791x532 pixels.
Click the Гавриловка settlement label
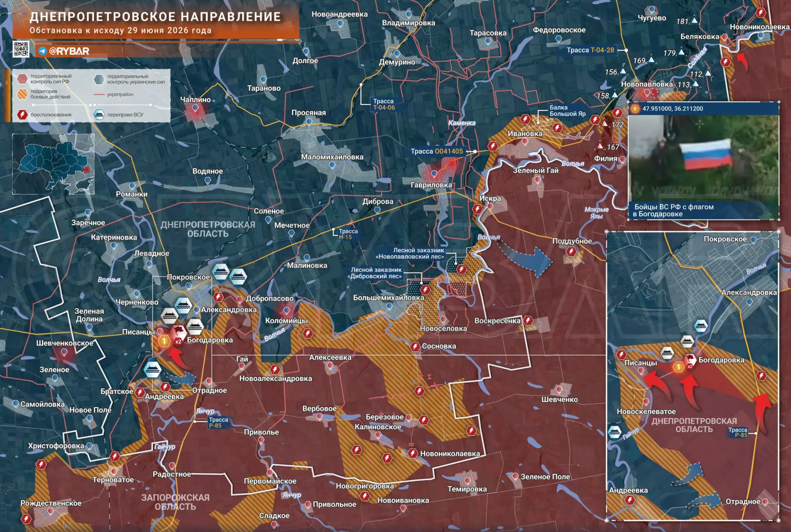point(431,185)
